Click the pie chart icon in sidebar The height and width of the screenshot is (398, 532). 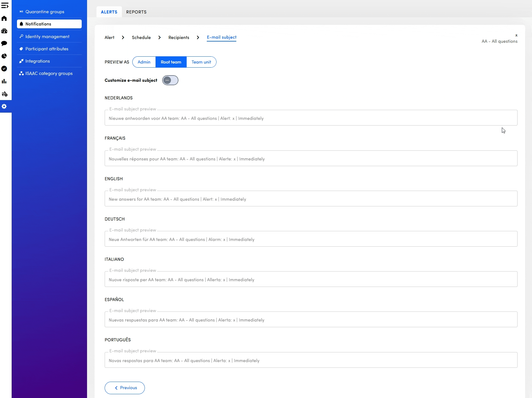tap(4, 56)
